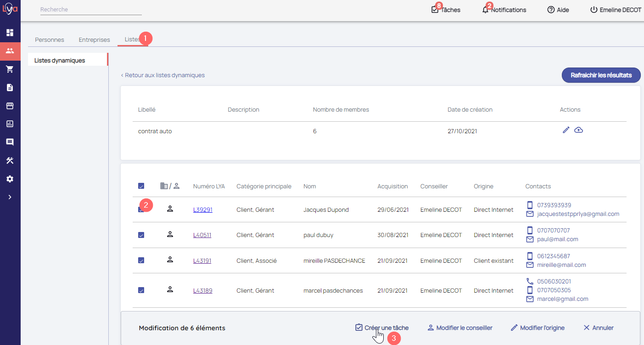
Task: Open the tools wrench sidebar icon
Action: [x=10, y=160]
